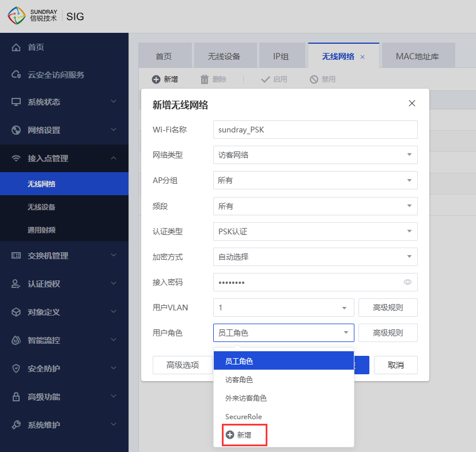
Task: Select SecureRole in the dropdown list
Action: click(284, 416)
